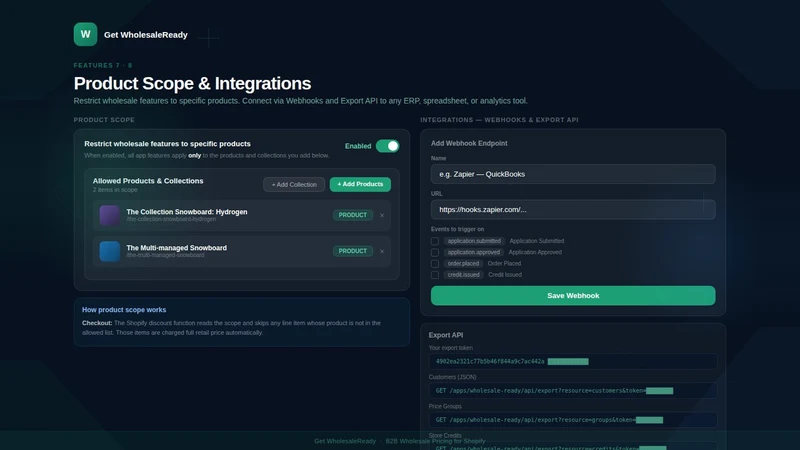Click the Credit Issued event label
This screenshot has width=800, height=450.
505,274
